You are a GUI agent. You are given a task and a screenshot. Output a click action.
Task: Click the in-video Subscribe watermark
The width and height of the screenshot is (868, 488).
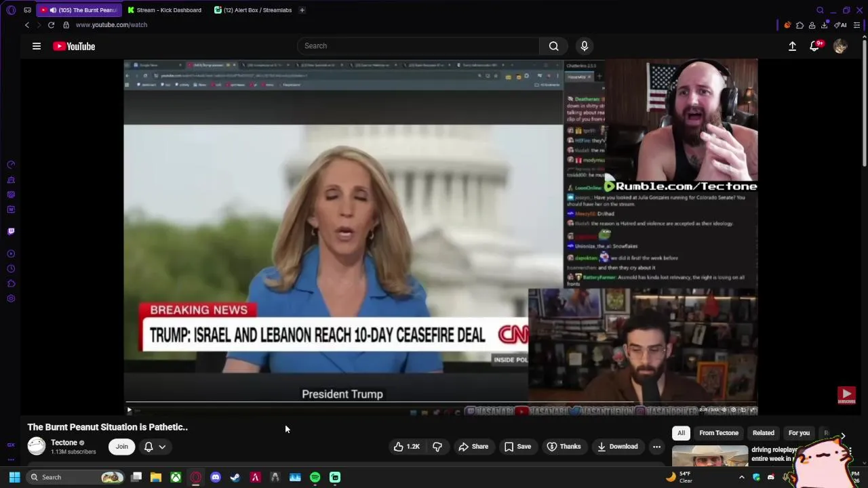pos(846,395)
